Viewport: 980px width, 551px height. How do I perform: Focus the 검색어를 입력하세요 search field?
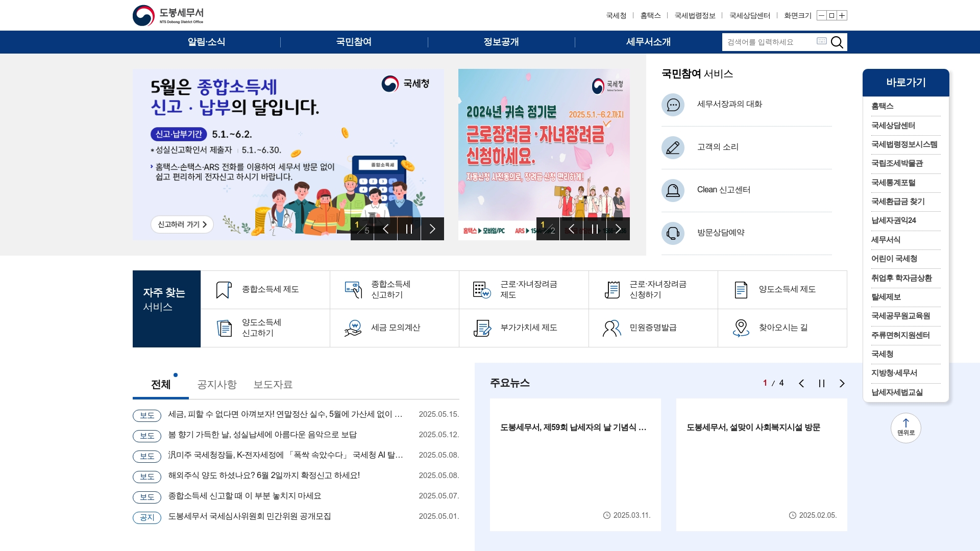pos(768,42)
